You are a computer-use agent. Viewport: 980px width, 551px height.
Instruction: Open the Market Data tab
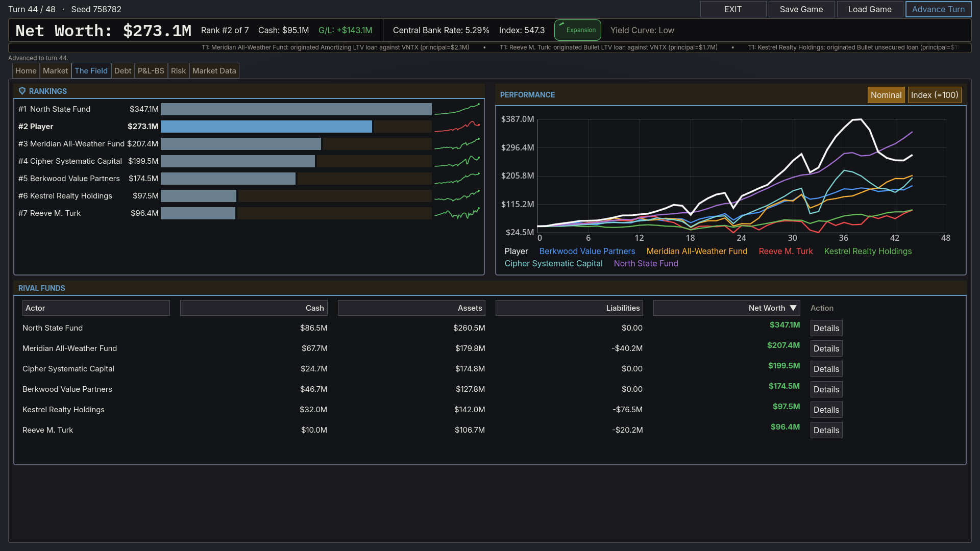point(214,71)
